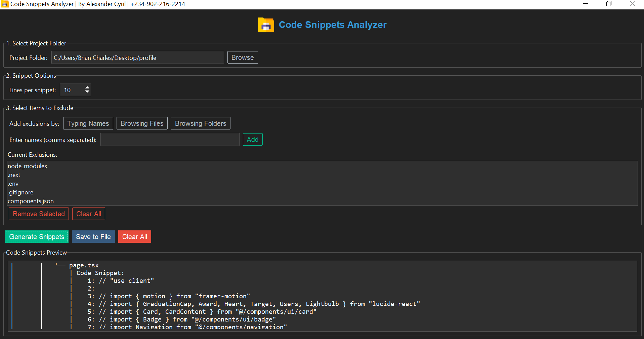Click Clear All below exclusions list
Image resolution: width=644 pixels, height=339 pixels.
click(89, 214)
